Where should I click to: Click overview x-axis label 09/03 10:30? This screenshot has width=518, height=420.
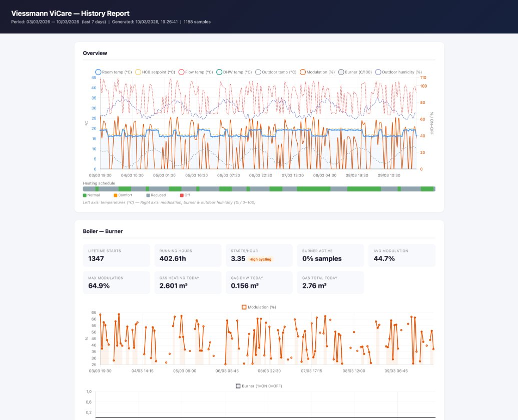click(x=389, y=175)
